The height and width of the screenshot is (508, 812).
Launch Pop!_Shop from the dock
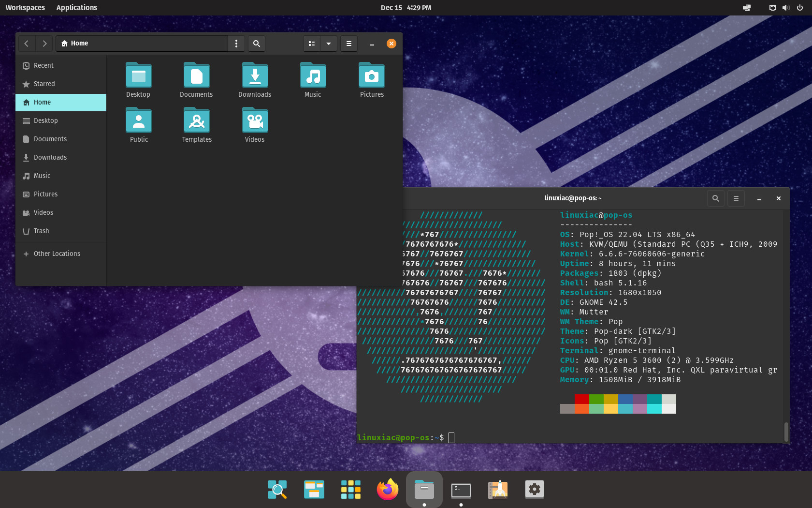(x=498, y=490)
